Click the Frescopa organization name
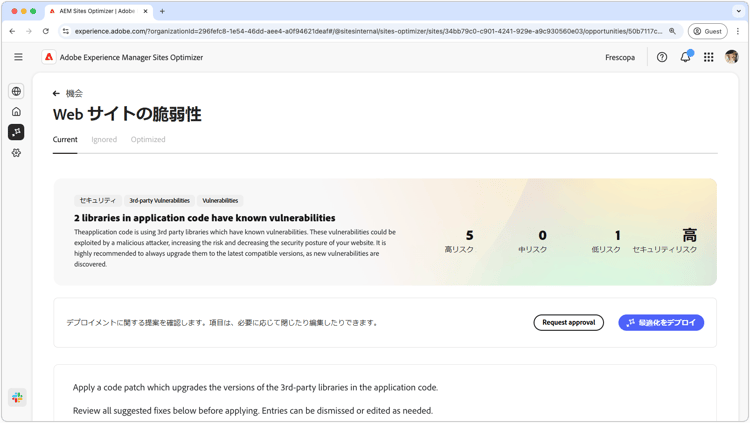The height and width of the screenshot is (423, 750). 620,57
